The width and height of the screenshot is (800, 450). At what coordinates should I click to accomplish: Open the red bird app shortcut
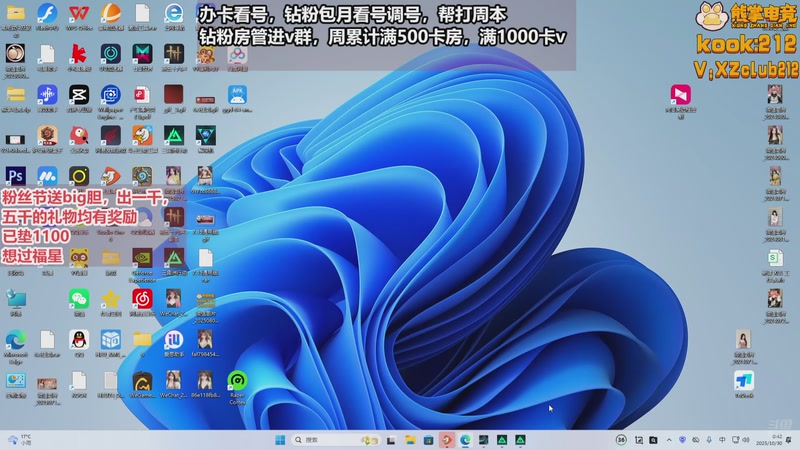tap(79, 136)
